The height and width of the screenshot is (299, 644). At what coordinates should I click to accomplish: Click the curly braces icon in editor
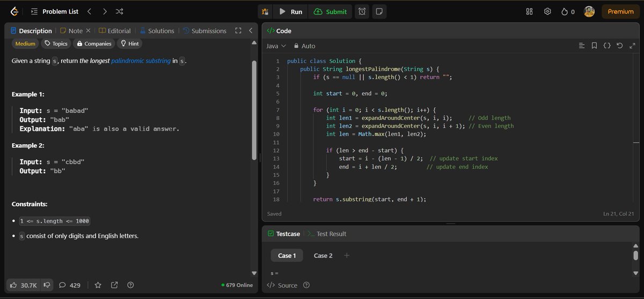pos(607,46)
